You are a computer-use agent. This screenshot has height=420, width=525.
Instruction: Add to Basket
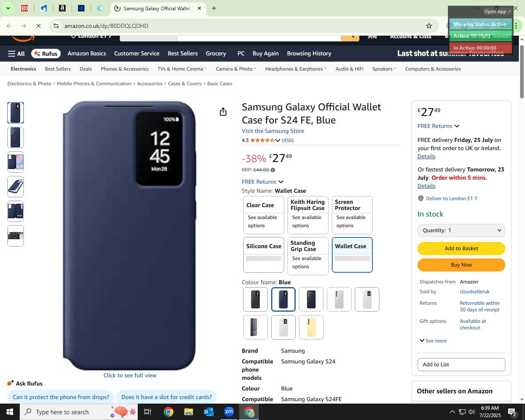(461, 249)
